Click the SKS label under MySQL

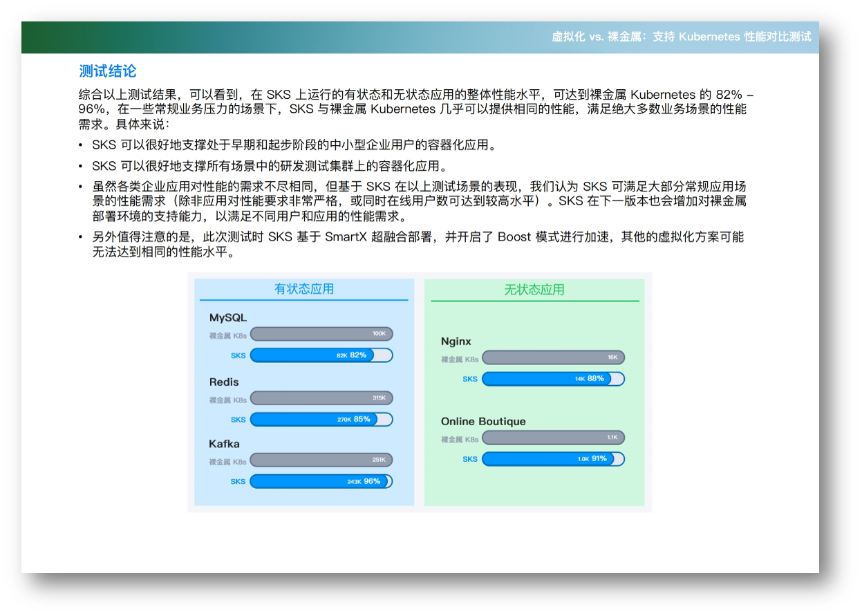[x=238, y=356]
